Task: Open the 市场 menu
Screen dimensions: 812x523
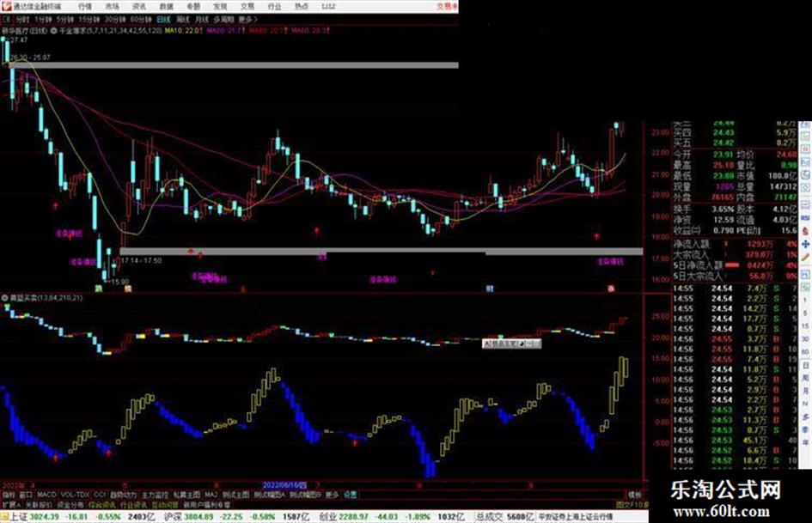Action: (x=112, y=6)
